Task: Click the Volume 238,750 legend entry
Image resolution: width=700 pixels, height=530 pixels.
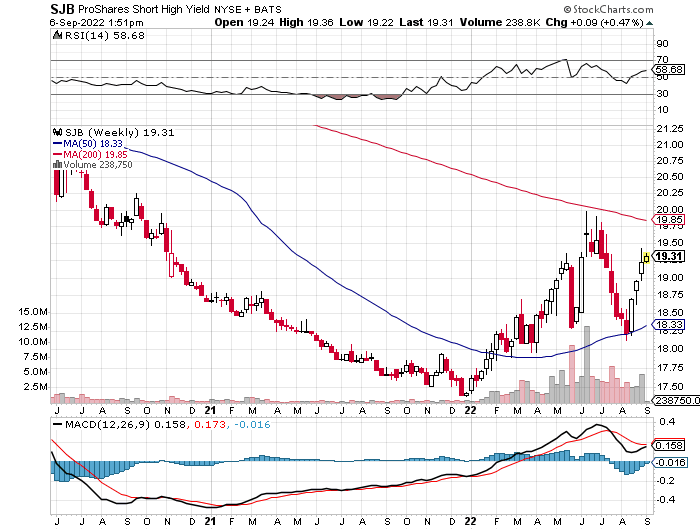Action: tap(98, 164)
